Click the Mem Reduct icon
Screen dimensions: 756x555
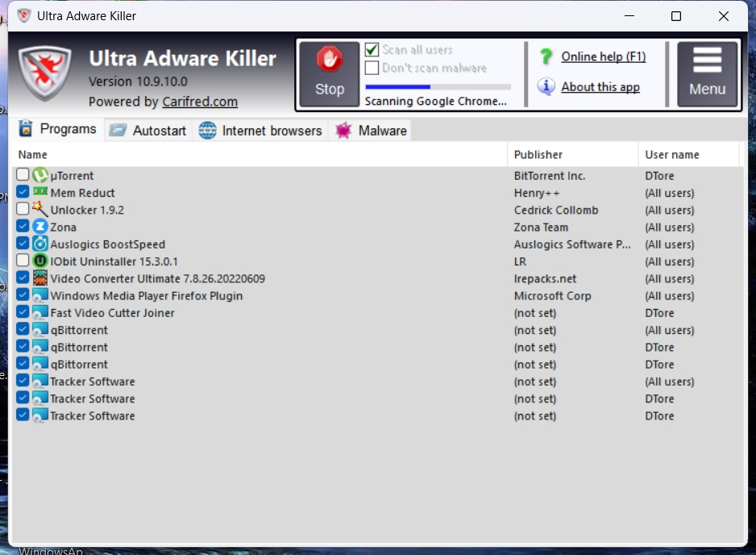40,192
